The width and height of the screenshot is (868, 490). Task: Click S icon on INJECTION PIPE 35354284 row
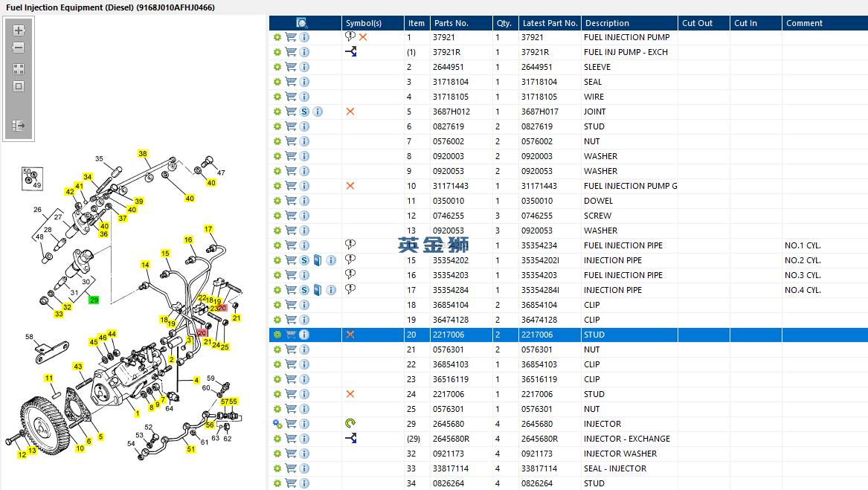(304, 290)
